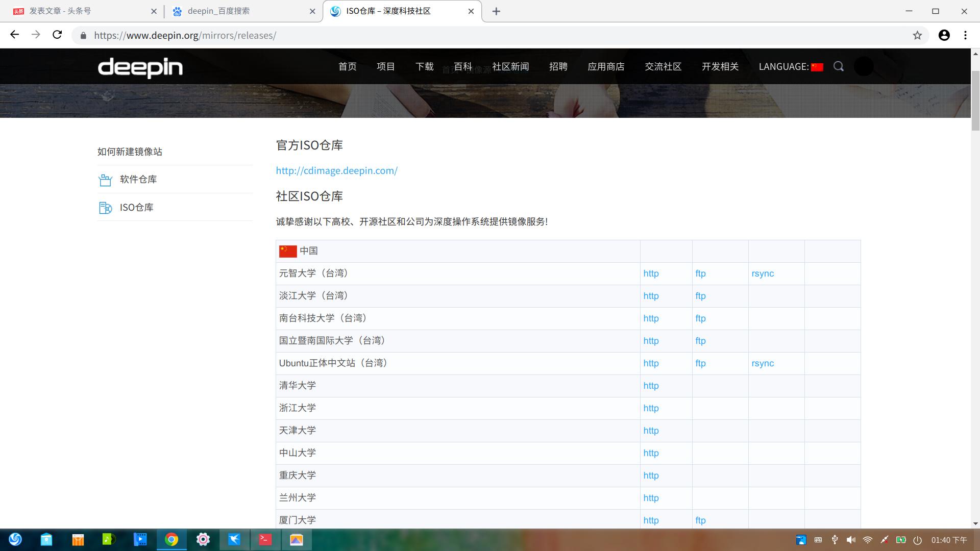This screenshot has height=551, width=980.
Task: Open the Control Center settings gear
Action: (x=203, y=539)
